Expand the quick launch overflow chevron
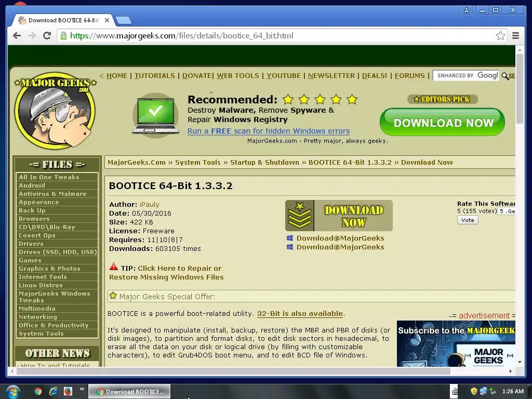Viewport: 532px width, 399px height. pos(82,389)
